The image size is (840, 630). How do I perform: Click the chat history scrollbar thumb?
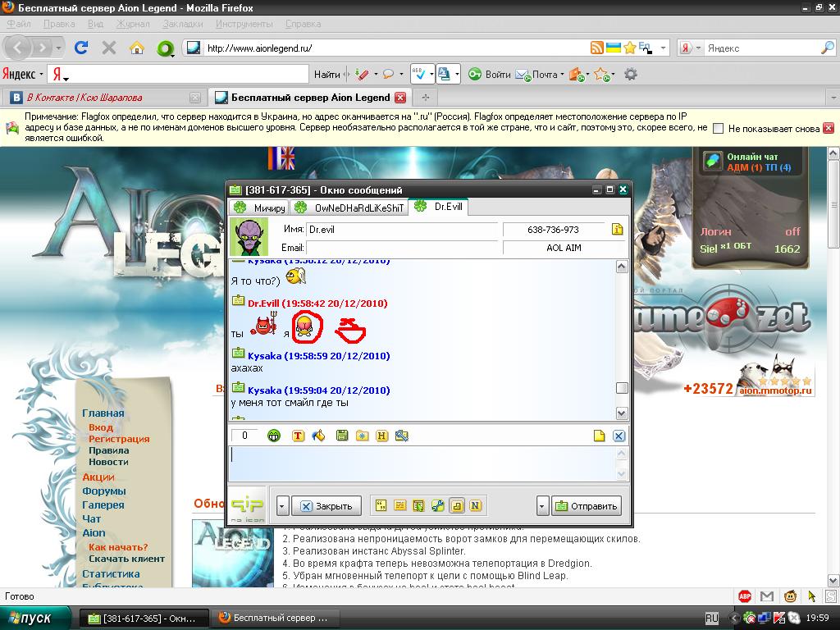(x=622, y=387)
